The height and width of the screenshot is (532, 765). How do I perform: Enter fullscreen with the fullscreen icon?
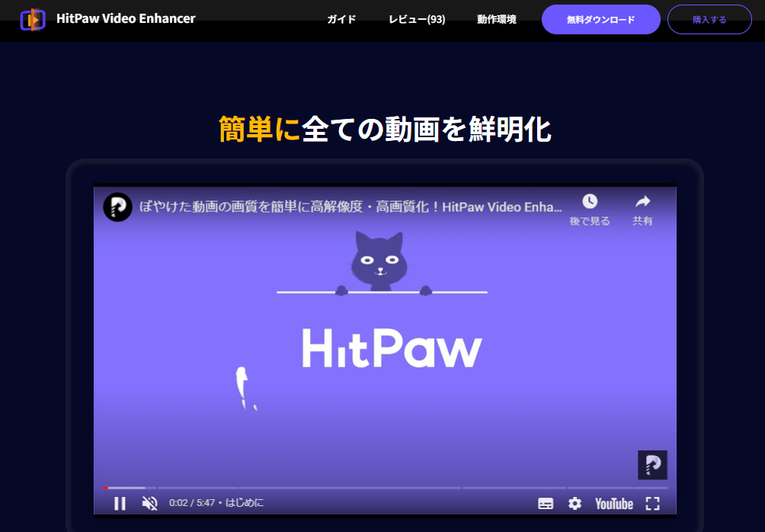652,503
